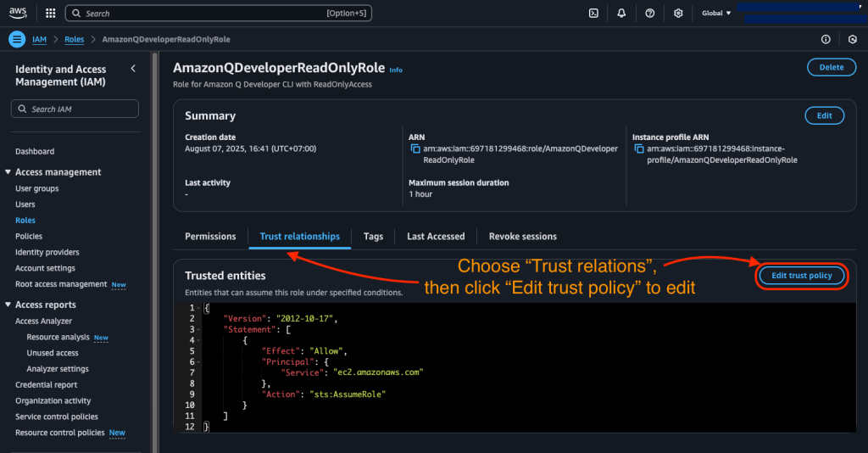Click the Delete role button
Screen dimensions: 868x453
click(x=832, y=67)
